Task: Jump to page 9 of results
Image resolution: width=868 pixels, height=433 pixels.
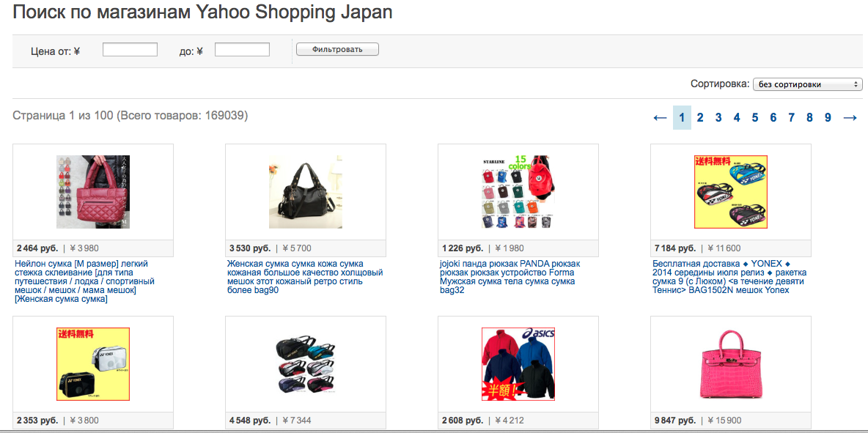Action: [828, 118]
